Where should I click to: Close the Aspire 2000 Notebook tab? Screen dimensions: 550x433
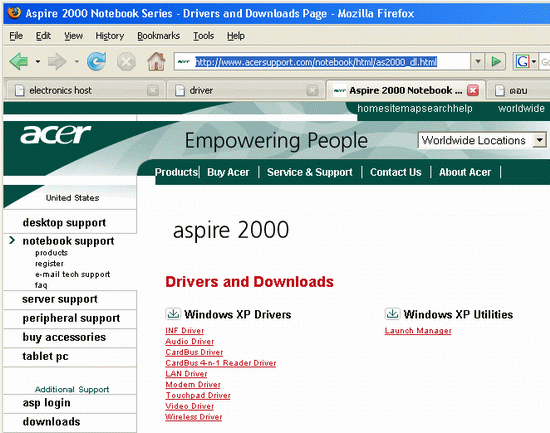pos(473,91)
